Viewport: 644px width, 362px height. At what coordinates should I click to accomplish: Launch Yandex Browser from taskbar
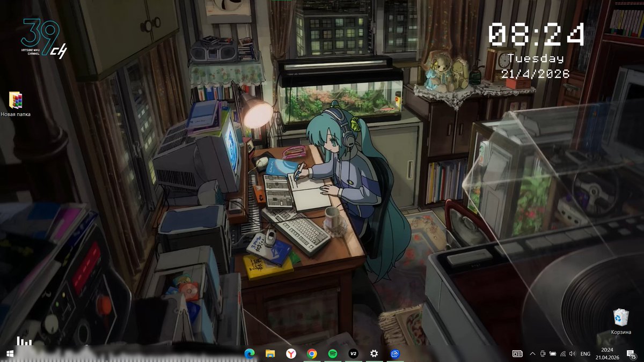(x=290, y=354)
